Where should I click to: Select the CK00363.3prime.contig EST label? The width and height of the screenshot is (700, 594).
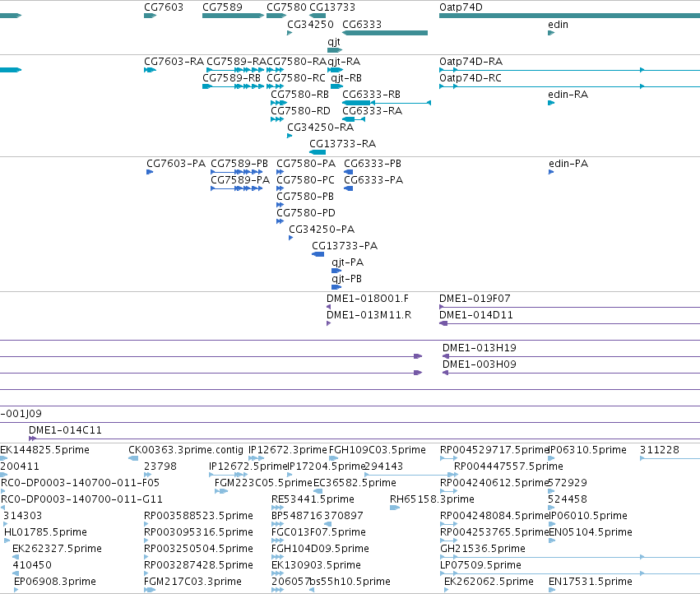186,450
